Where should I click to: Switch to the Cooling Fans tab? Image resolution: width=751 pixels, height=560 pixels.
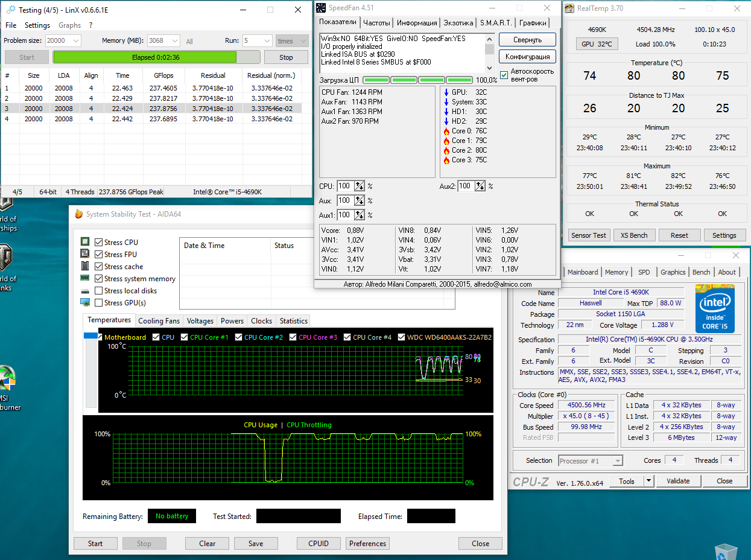pyautogui.click(x=159, y=321)
